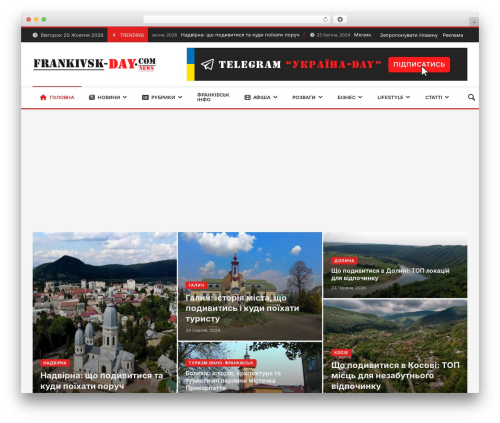Click the Надвірна category tag

[55, 363]
